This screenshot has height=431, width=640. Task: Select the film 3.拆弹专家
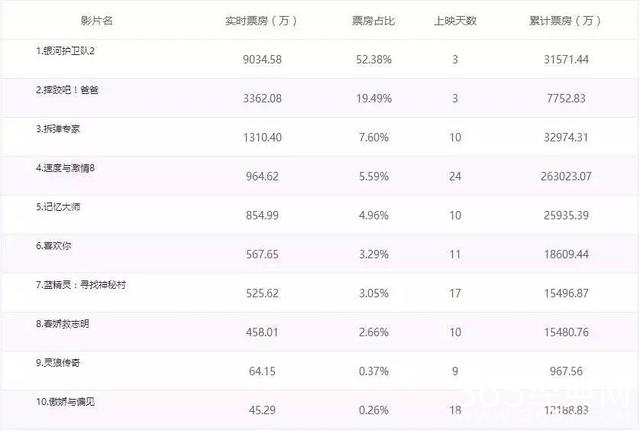tap(63, 129)
